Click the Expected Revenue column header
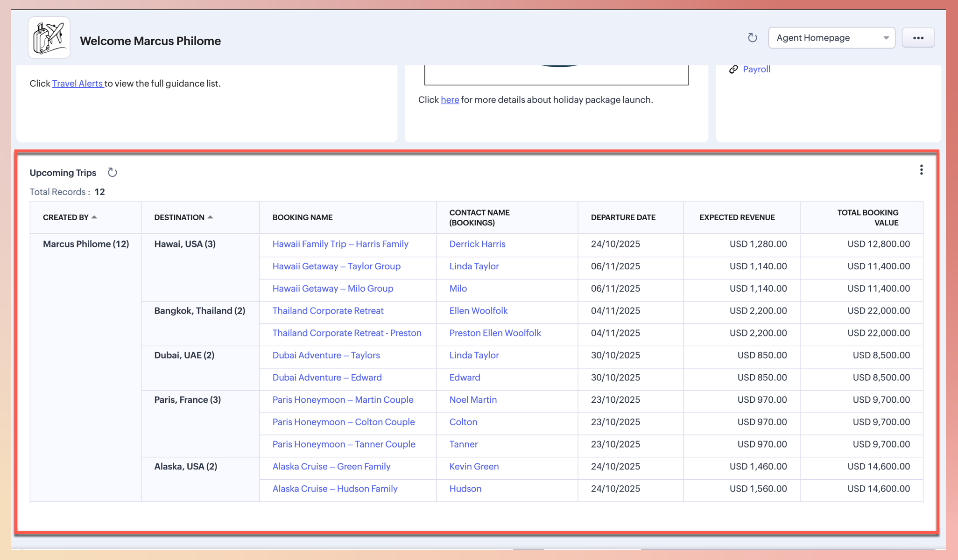The height and width of the screenshot is (560, 958). pos(737,217)
